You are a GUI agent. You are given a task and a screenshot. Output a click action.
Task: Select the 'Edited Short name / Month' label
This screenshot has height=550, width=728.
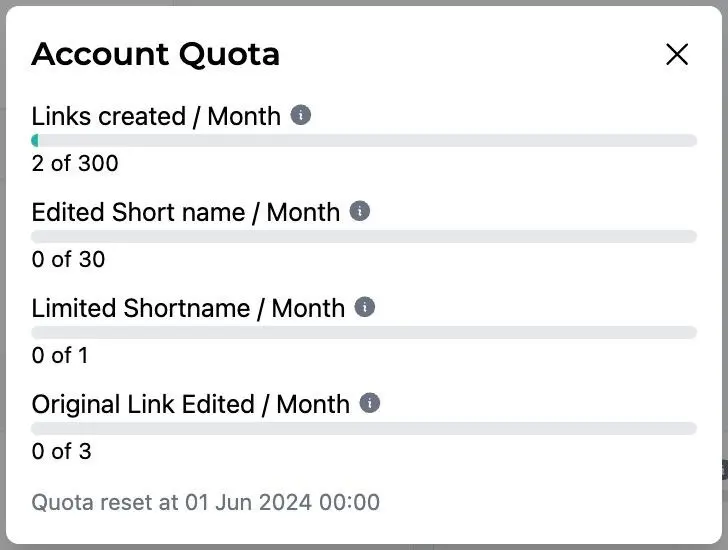tap(186, 212)
